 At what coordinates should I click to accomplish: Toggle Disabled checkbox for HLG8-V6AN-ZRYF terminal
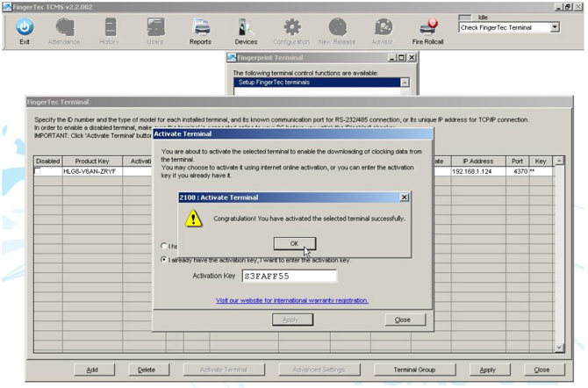tap(38, 171)
